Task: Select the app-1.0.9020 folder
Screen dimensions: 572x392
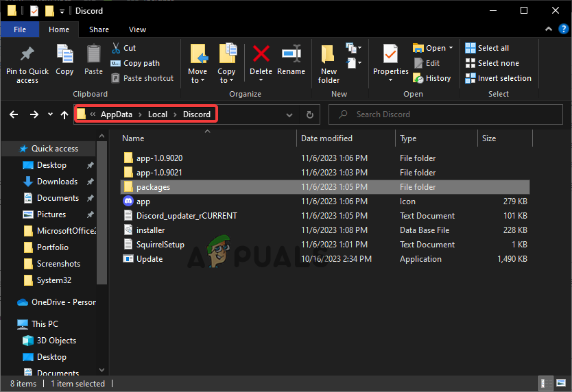Action: pos(324,158)
